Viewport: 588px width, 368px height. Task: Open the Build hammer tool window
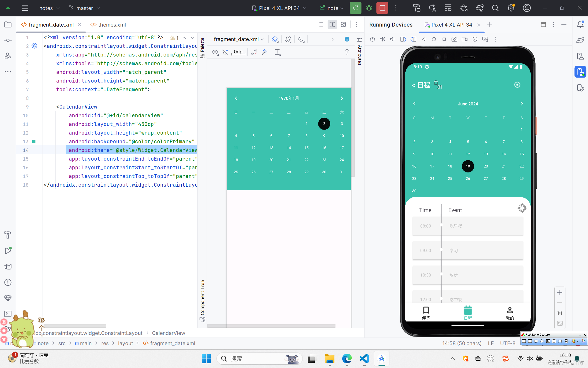point(8,235)
